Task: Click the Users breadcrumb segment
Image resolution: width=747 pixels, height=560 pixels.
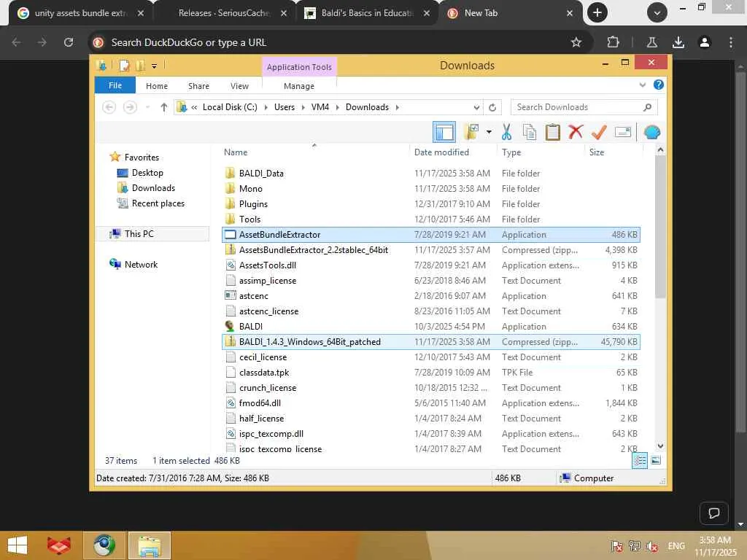Action: (x=285, y=107)
